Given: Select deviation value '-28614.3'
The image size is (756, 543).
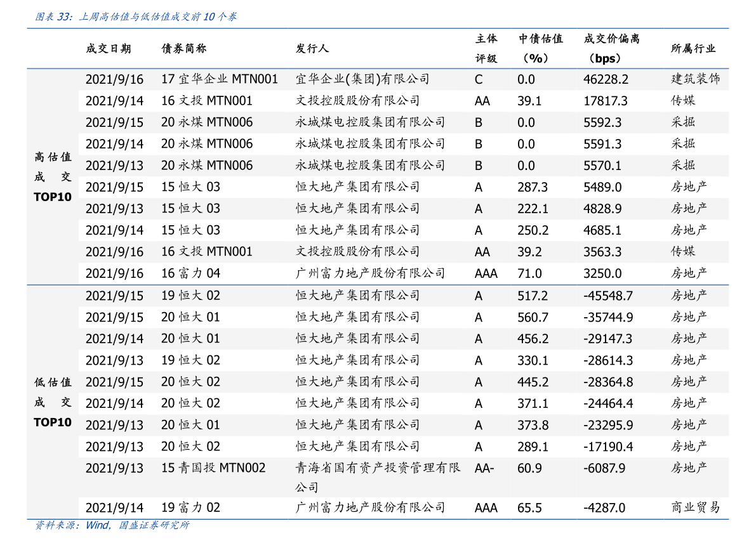Looking at the screenshot, I should point(607,360).
